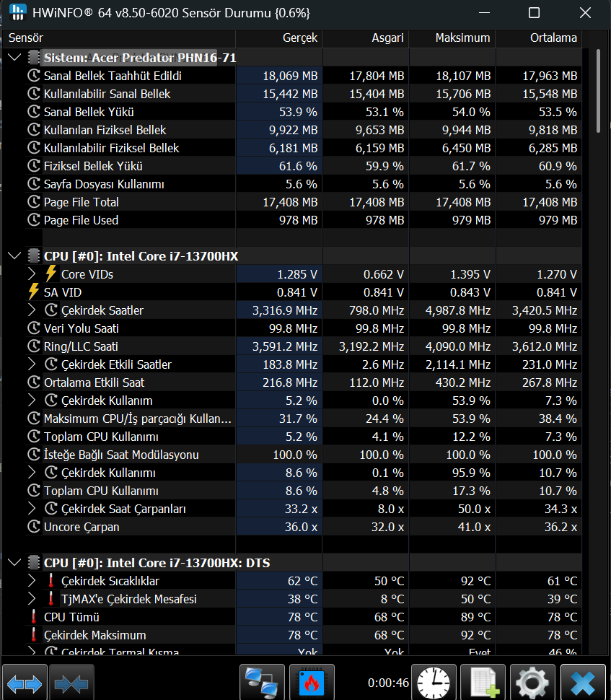Open sensor settings gear icon
611x700 pixels.
[x=532, y=683]
